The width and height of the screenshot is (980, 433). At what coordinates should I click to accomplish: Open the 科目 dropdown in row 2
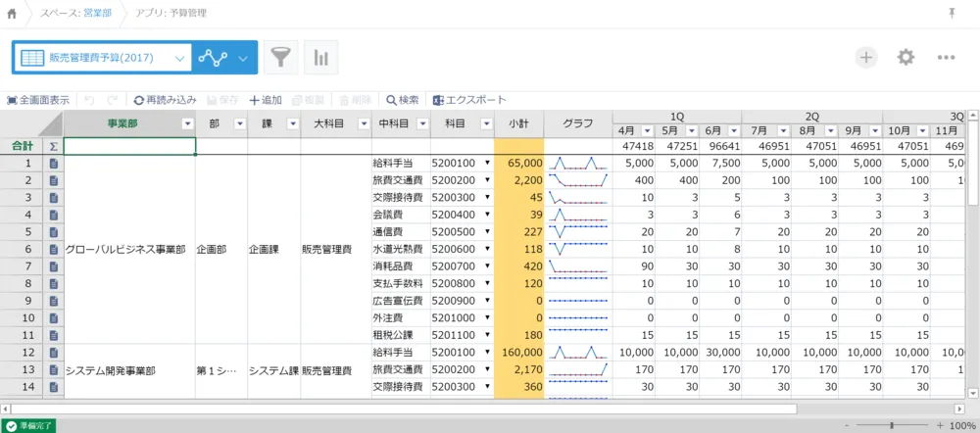point(487,181)
